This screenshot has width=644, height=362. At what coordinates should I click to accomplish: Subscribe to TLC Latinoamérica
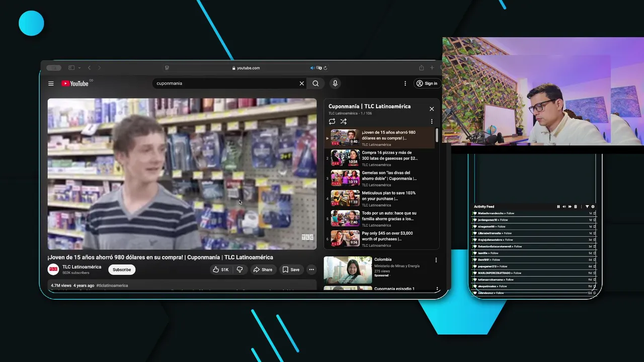click(x=122, y=269)
